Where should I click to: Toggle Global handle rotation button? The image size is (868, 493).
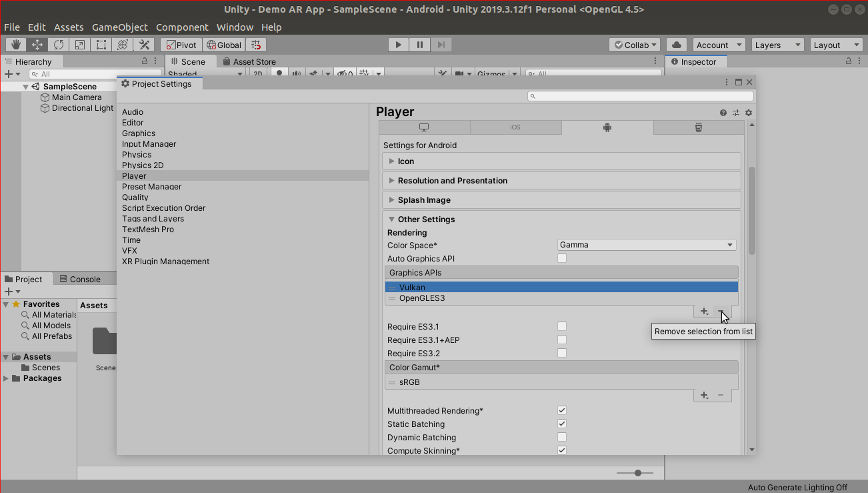224,45
